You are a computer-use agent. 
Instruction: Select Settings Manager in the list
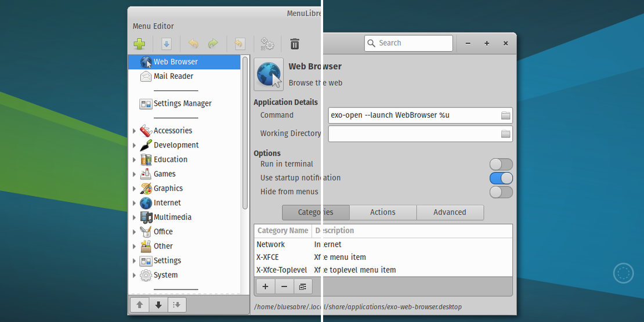pyautogui.click(x=184, y=103)
